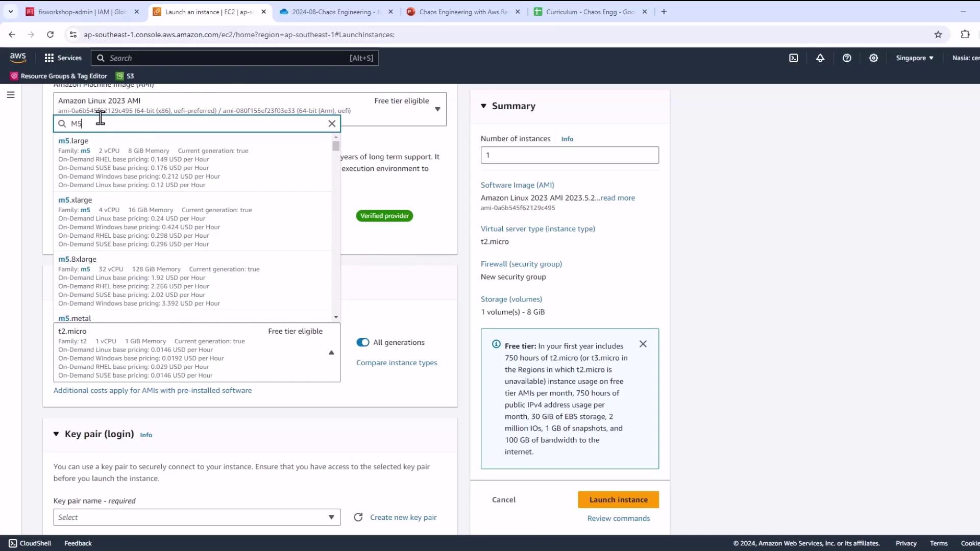The width and height of the screenshot is (980, 551).
Task: Collapse the Summary panel
Action: 483,106
